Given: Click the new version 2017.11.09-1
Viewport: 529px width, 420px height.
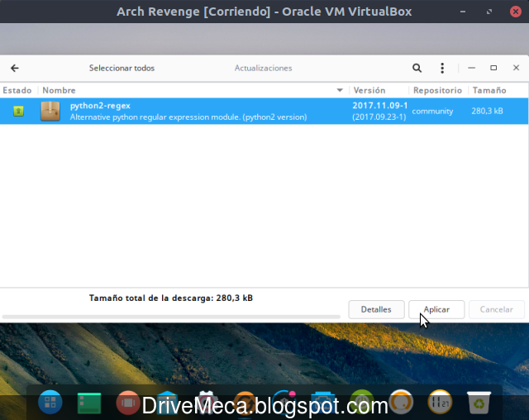Looking at the screenshot, I should click(x=380, y=106).
